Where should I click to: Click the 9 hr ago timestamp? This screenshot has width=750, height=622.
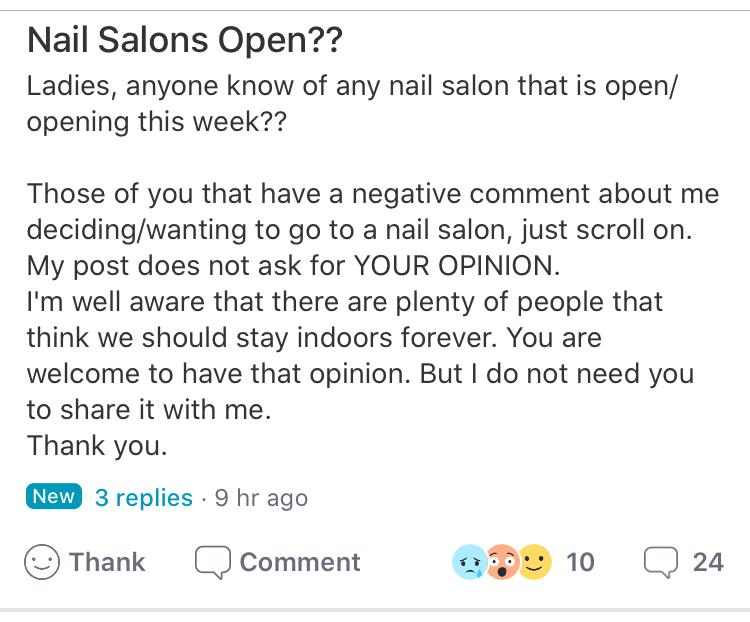[260, 497]
